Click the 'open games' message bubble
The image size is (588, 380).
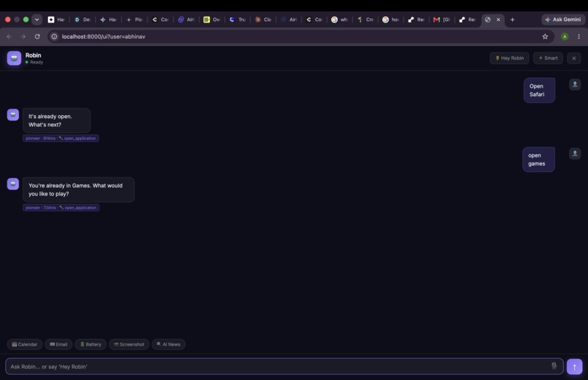coord(538,159)
